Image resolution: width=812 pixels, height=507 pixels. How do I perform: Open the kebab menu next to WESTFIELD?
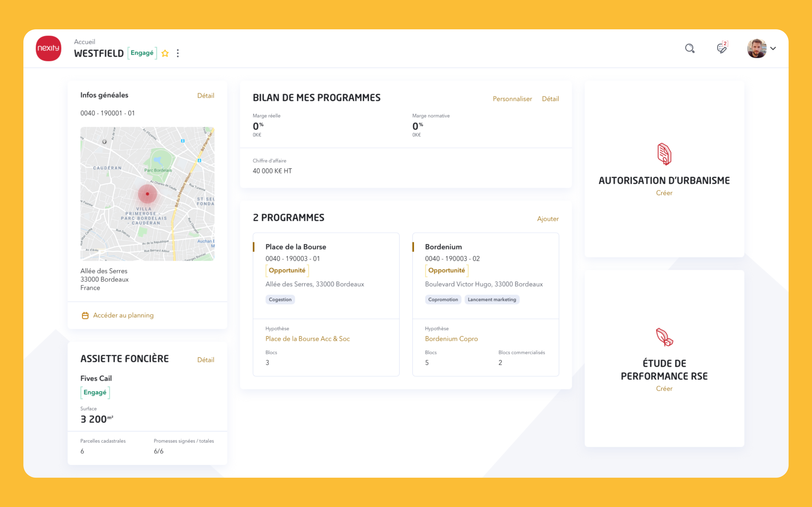click(178, 53)
